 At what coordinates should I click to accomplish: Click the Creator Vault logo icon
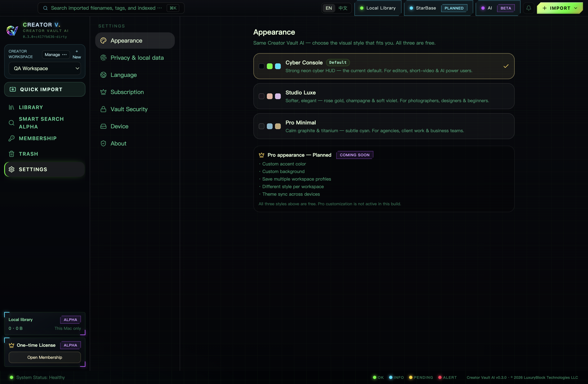click(12, 30)
